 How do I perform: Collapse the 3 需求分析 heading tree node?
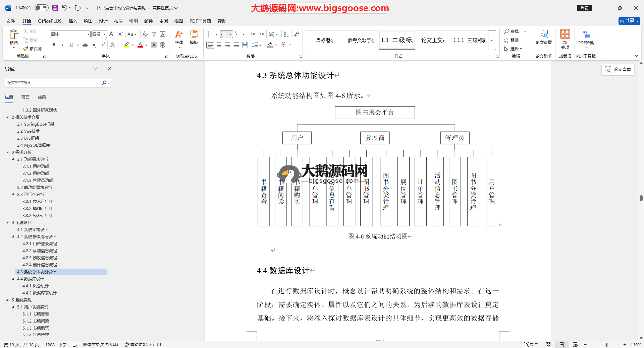point(7,152)
